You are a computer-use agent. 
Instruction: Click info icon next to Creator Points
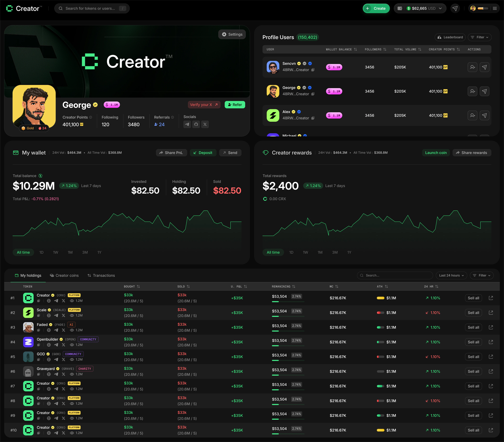[x=90, y=117]
